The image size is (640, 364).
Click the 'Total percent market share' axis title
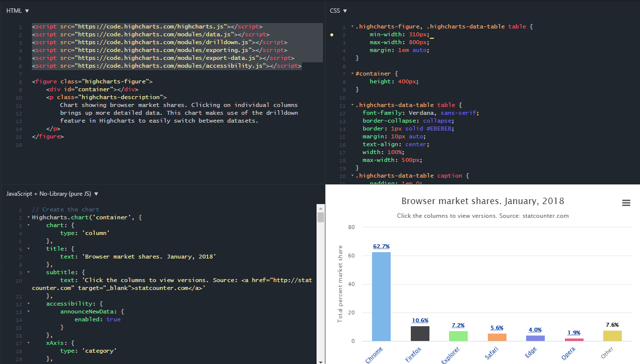pyautogui.click(x=340, y=284)
